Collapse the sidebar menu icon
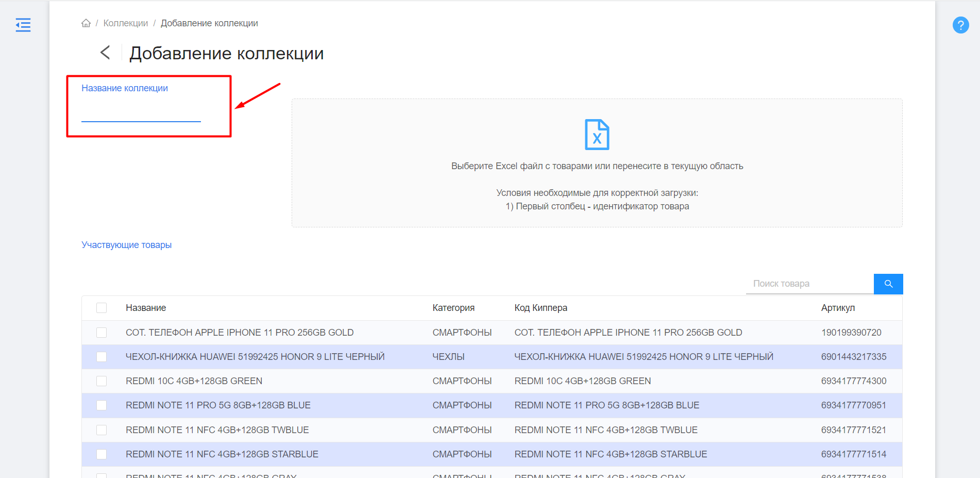 [23, 25]
